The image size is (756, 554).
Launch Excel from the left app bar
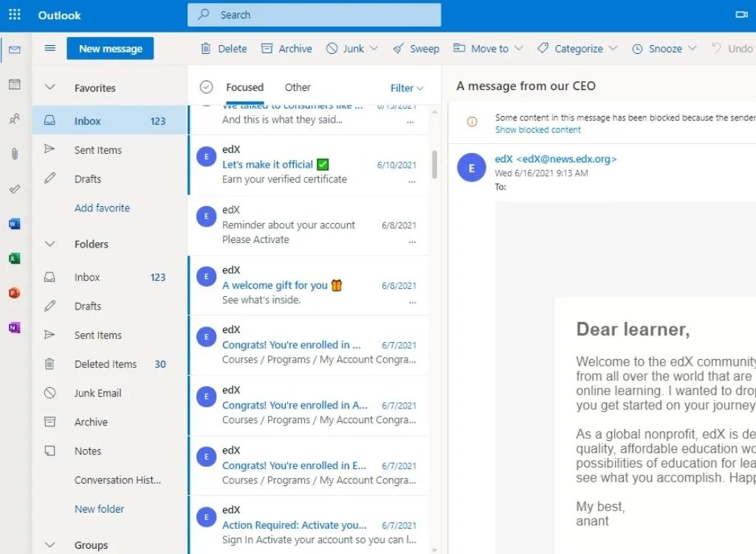[x=14, y=258]
